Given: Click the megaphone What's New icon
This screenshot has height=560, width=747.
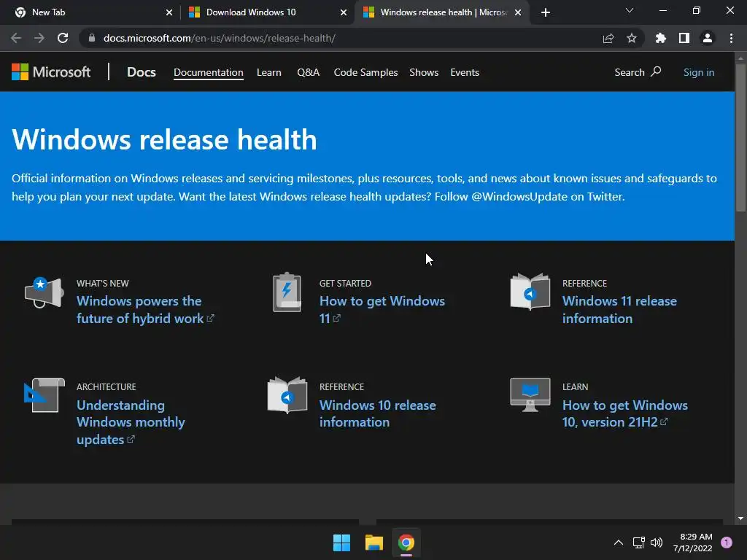Looking at the screenshot, I should 44,292.
